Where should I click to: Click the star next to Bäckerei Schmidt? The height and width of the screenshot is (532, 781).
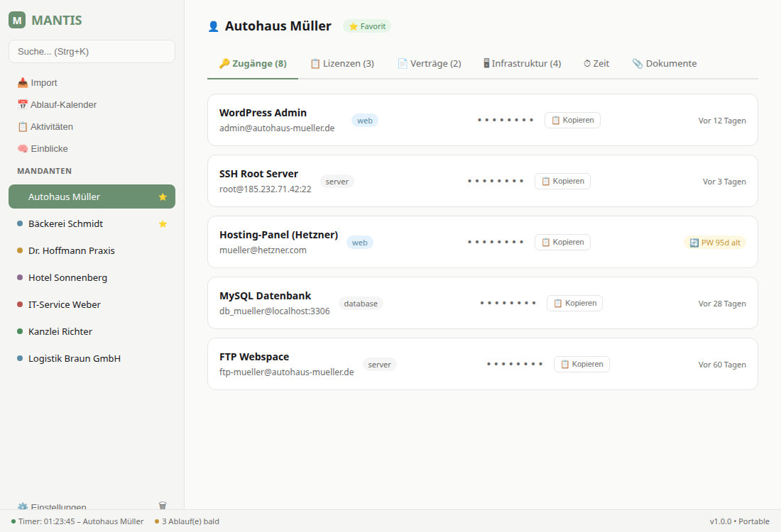pos(163,224)
